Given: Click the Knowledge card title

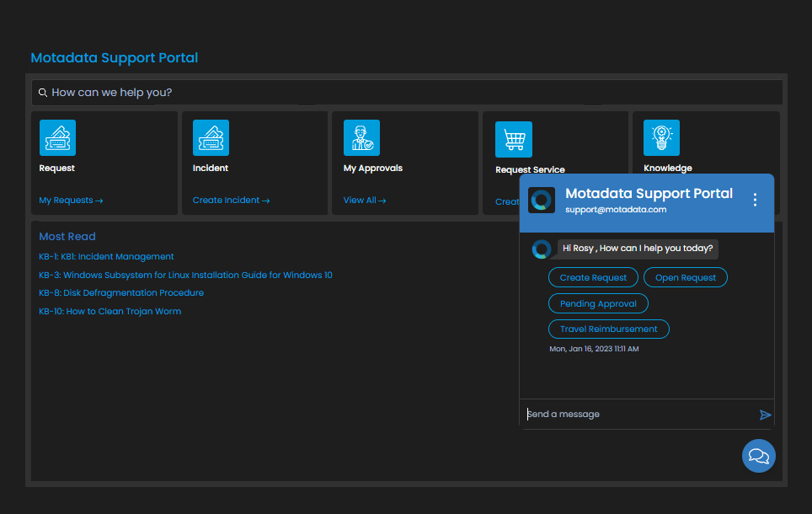Looking at the screenshot, I should (x=667, y=169).
